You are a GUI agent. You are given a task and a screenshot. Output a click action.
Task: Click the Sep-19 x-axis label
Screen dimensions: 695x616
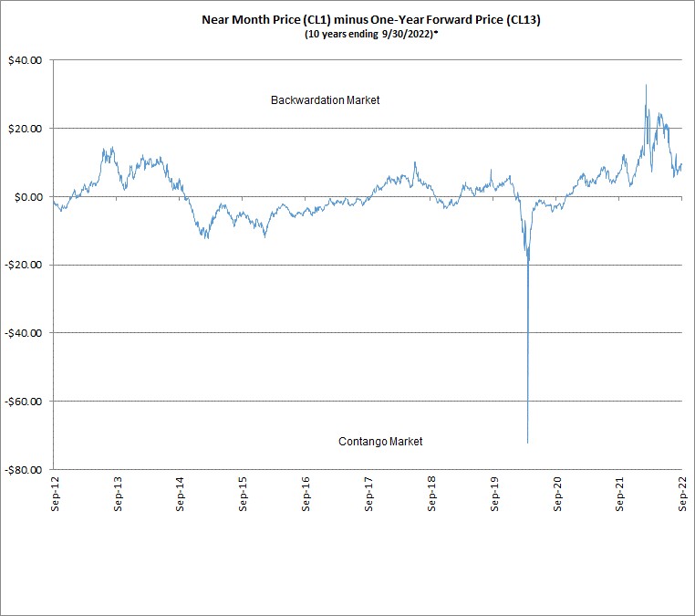point(494,494)
